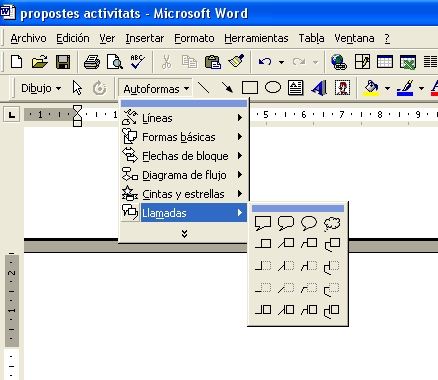Select the Ellipse drawing tool
The image size is (438, 380).
click(273, 88)
